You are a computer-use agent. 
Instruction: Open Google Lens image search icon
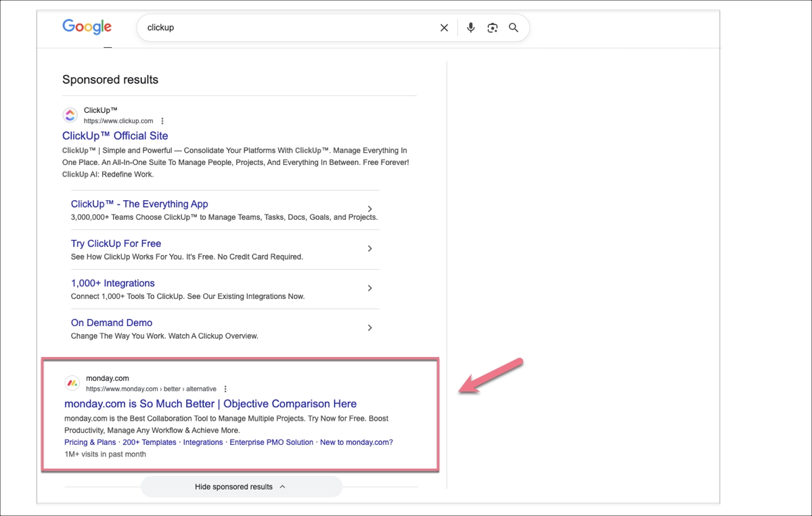click(x=493, y=28)
